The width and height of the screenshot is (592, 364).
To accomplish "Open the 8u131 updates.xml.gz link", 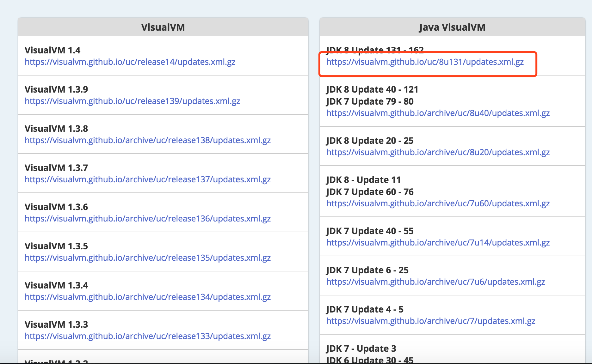I will tap(425, 62).
